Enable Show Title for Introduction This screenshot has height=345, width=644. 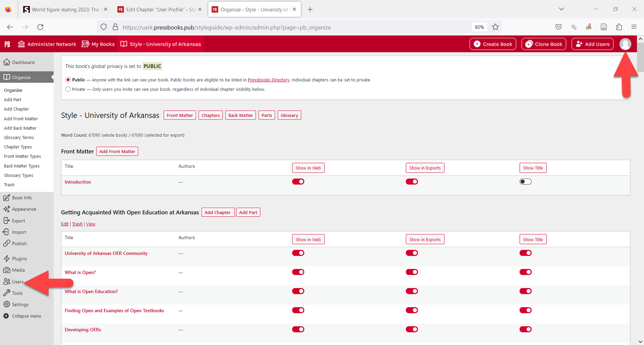525,182
